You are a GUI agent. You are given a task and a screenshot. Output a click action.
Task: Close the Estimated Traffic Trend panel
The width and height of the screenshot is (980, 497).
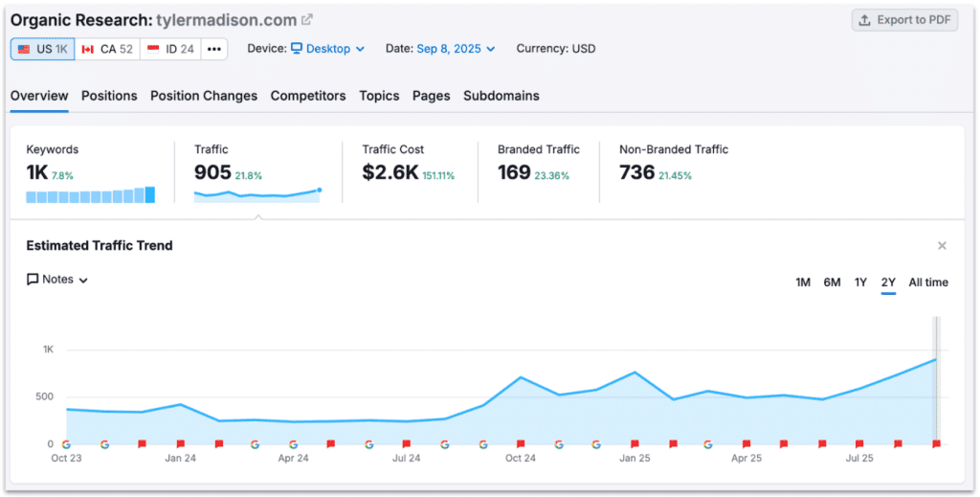click(x=942, y=246)
